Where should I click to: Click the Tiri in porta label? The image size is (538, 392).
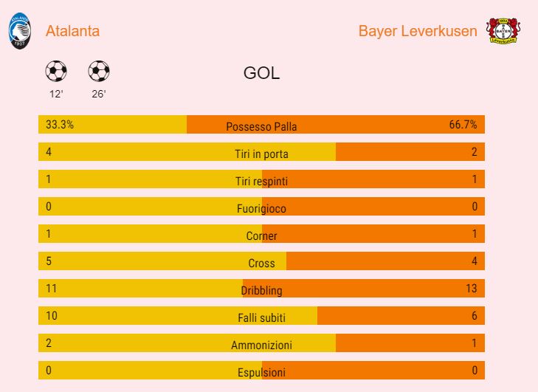(261, 154)
